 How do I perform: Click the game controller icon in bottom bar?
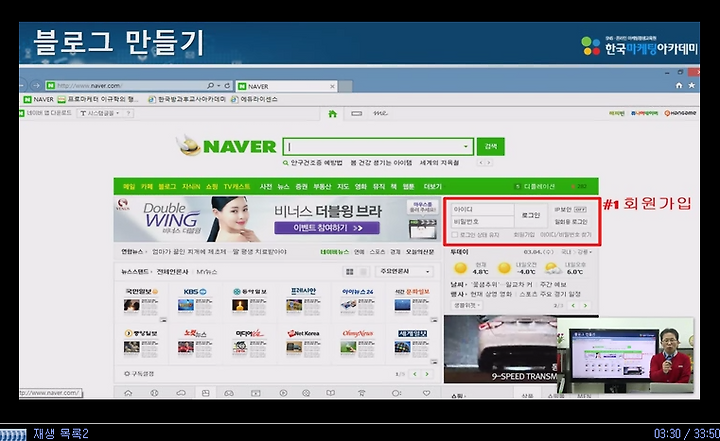tap(229, 393)
